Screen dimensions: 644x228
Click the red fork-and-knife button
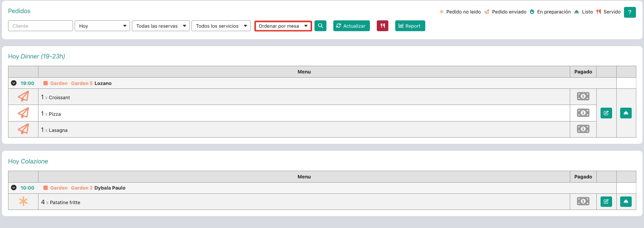(383, 26)
